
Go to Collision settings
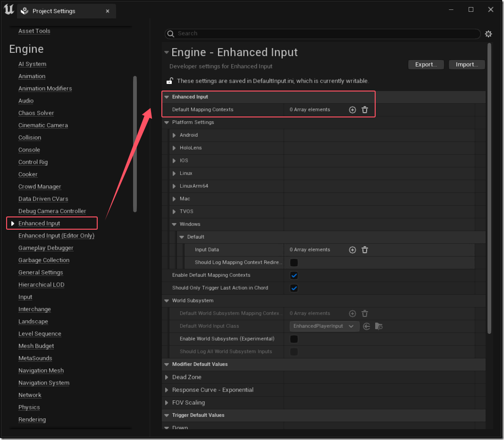[30, 137]
